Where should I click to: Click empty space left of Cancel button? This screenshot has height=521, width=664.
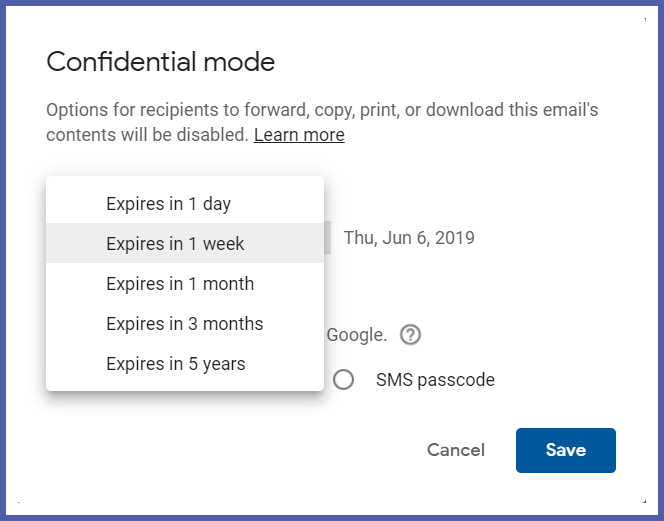point(250,450)
